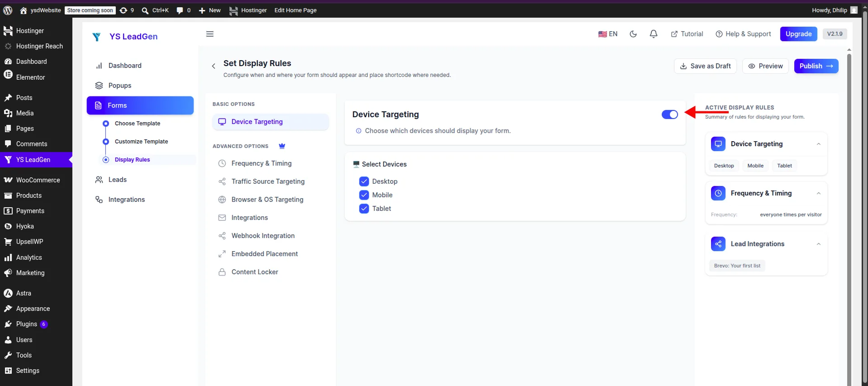The height and width of the screenshot is (386, 868).
Task: Select the Choose Template step radio
Action: [x=106, y=124]
